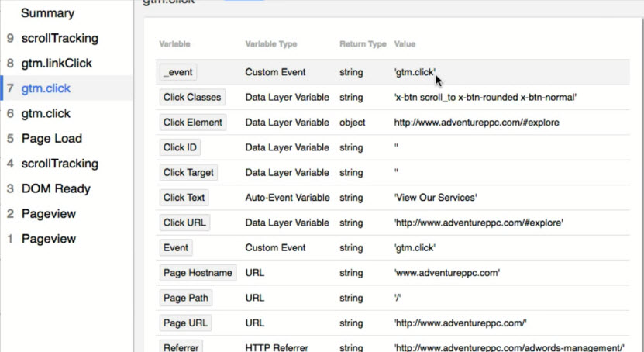Select event 8 gtm.linkClick

click(57, 63)
